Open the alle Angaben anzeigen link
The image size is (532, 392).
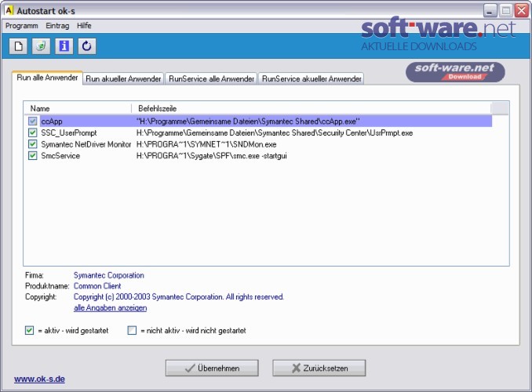click(111, 308)
